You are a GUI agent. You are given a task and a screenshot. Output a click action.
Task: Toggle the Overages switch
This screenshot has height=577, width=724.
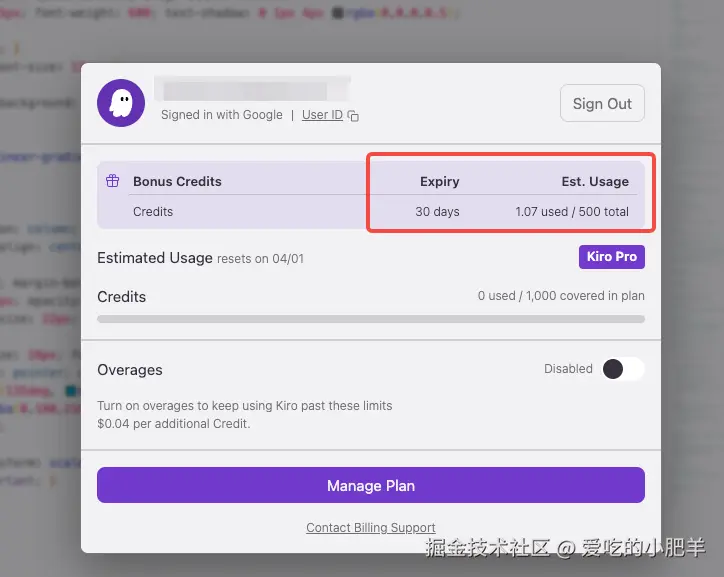click(x=623, y=369)
